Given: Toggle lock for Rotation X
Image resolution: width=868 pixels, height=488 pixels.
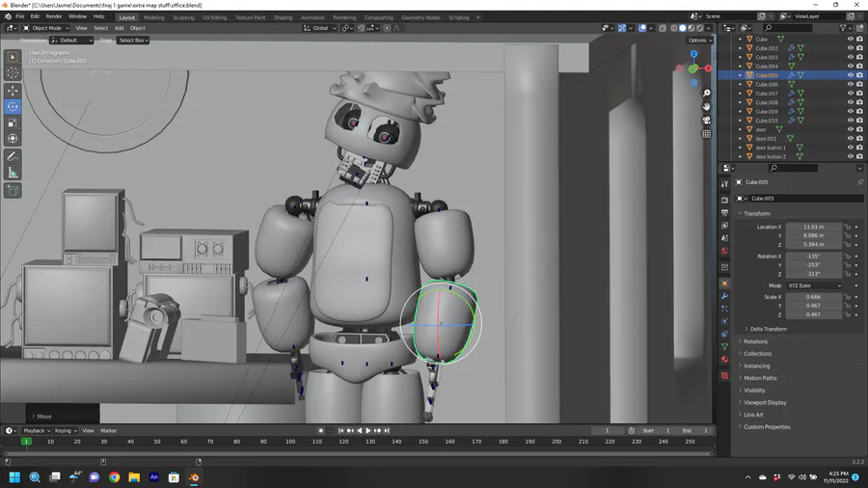Looking at the screenshot, I should click(x=847, y=257).
